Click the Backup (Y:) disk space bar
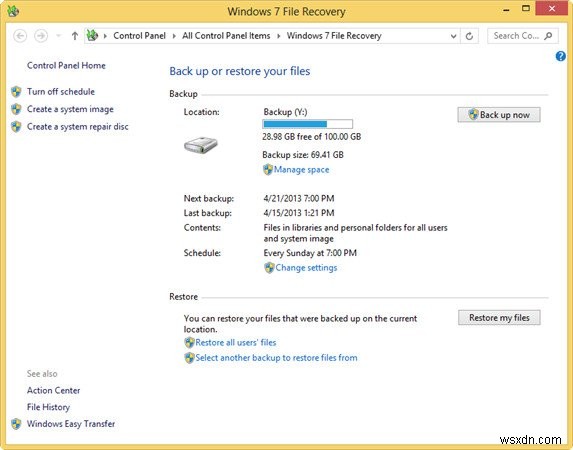This screenshot has height=450, width=573. tap(307, 124)
